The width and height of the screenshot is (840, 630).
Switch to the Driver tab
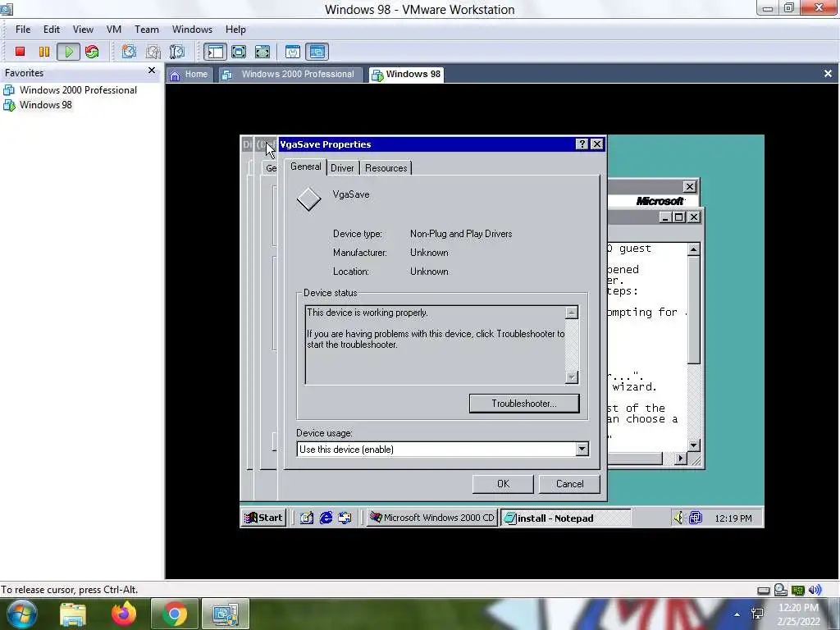342,168
